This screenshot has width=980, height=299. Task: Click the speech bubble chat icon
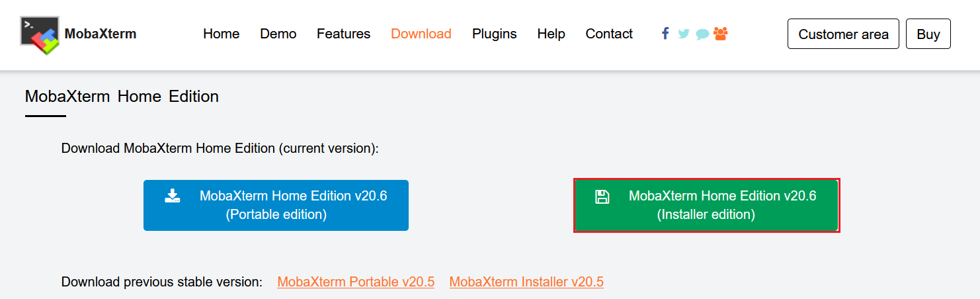702,34
